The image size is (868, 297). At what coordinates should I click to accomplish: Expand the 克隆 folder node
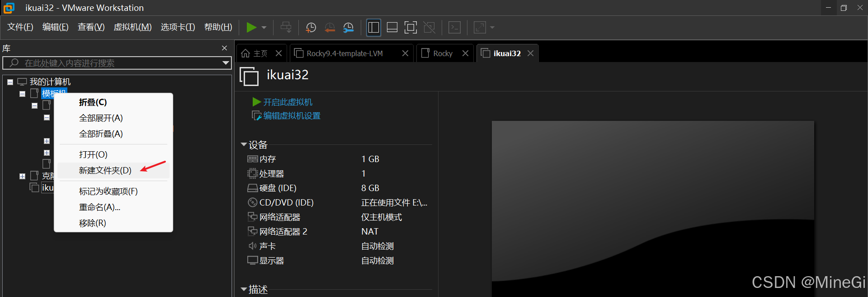coord(22,177)
